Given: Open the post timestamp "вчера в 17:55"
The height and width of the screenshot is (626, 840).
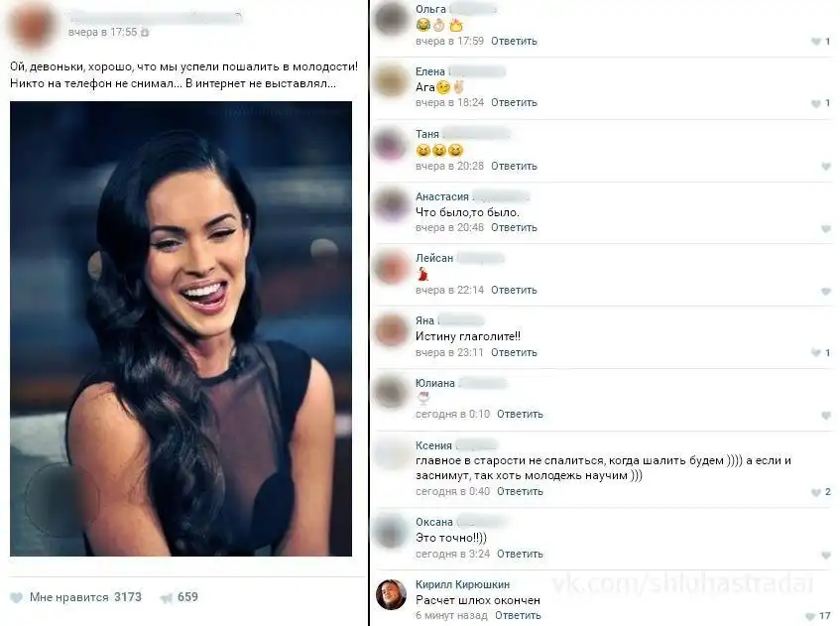Looking at the screenshot, I should tap(102, 33).
